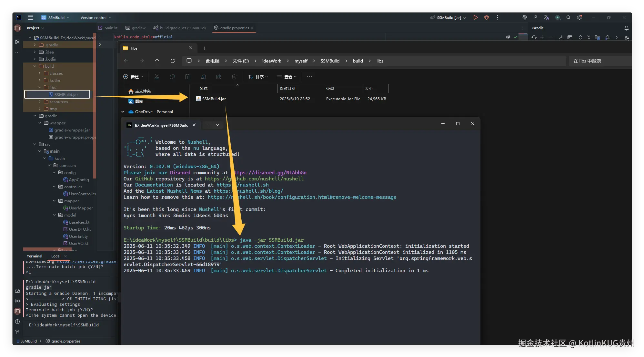Select SSMBuild.jar file in Explorer list

pyautogui.click(x=214, y=99)
